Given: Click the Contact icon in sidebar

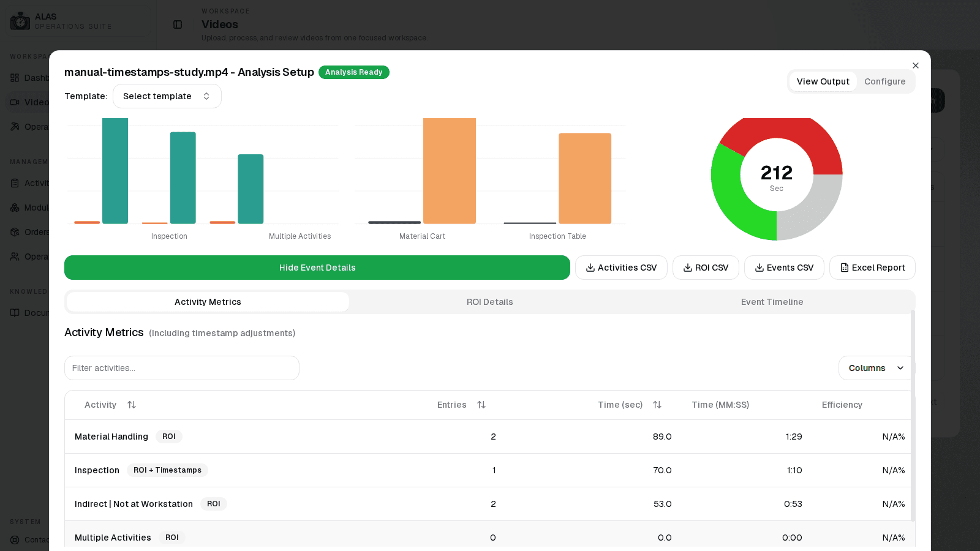Looking at the screenshot, I should (15, 539).
